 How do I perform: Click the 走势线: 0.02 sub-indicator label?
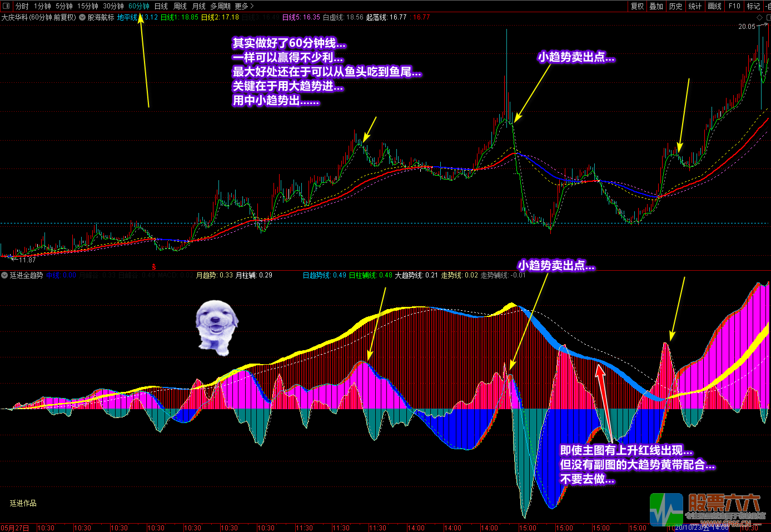coord(459,275)
